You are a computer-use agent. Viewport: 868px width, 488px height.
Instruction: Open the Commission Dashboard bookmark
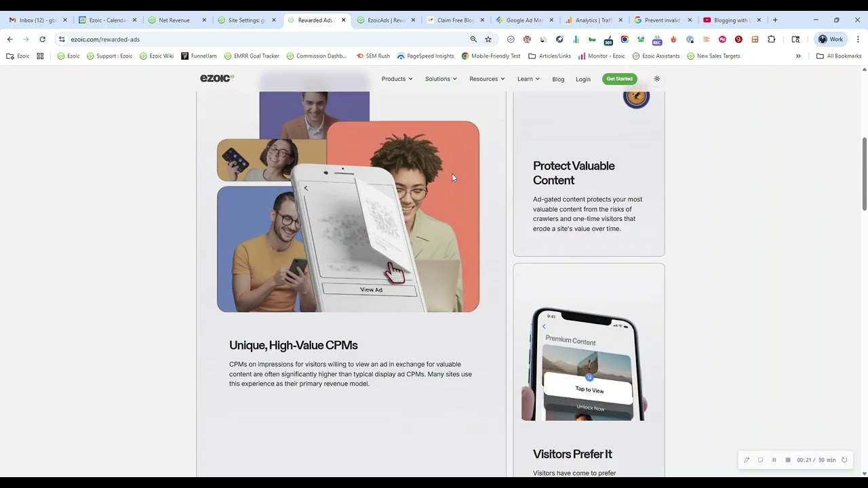317,56
